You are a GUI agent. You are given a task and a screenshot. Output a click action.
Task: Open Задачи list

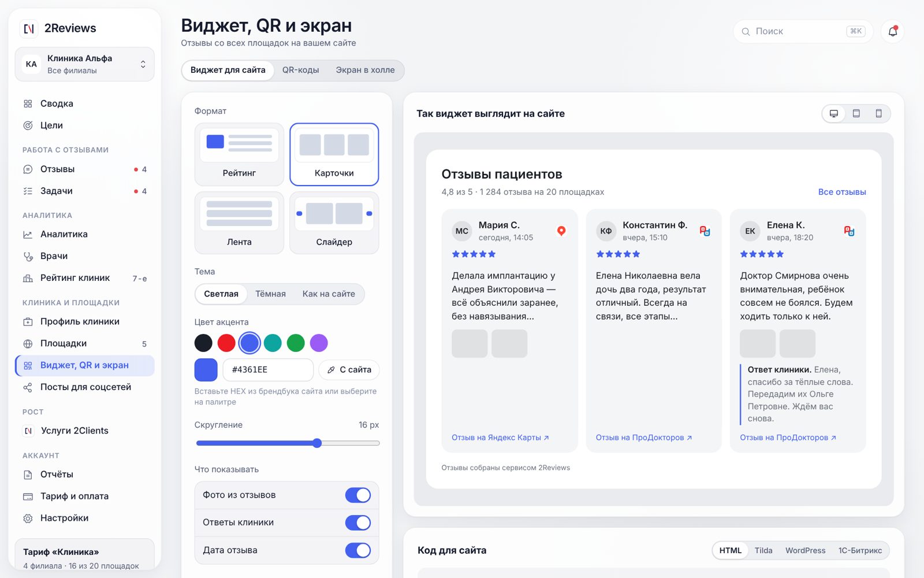tap(84, 191)
